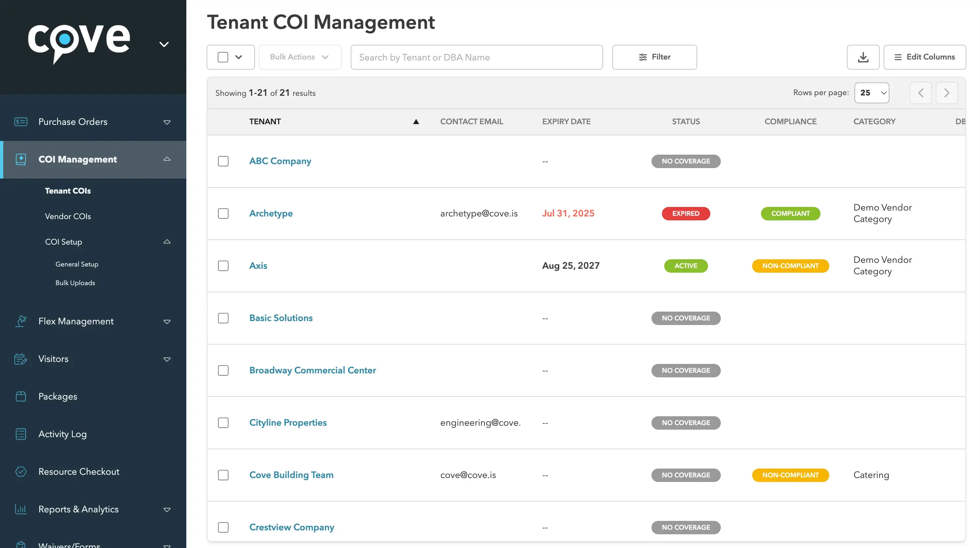Open Vendor COIs in sidebar

pos(68,216)
